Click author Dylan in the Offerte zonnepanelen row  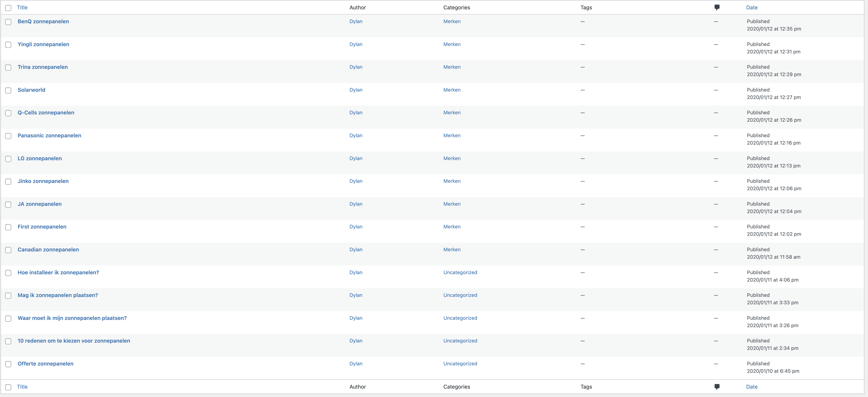(356, 364)
